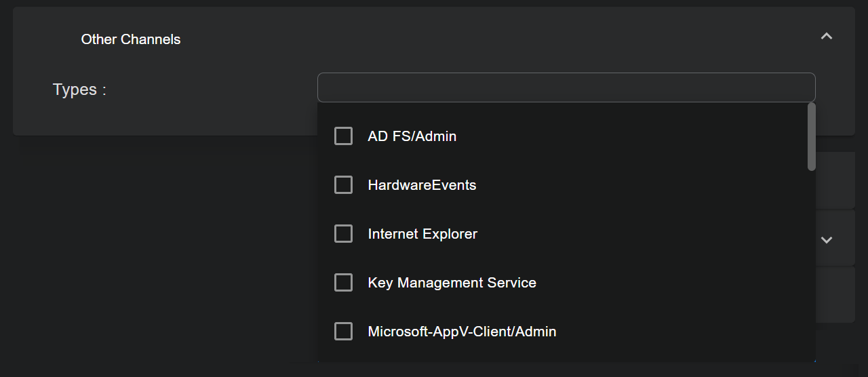Screen dimensions: 868x377
Task: Click the empty header area beside Other Channels
Action: point(475,38)
